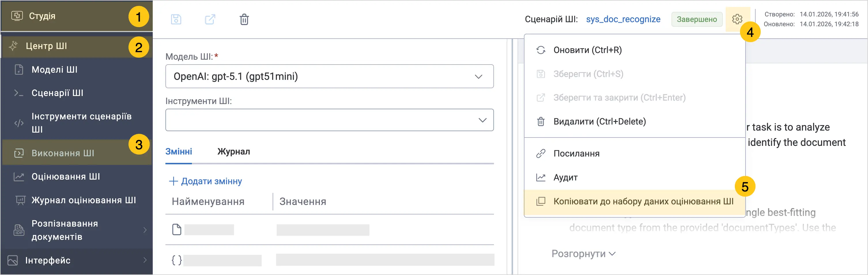Click the Значення column header
The width and height of the screenshot is (868, 275).
303,201
